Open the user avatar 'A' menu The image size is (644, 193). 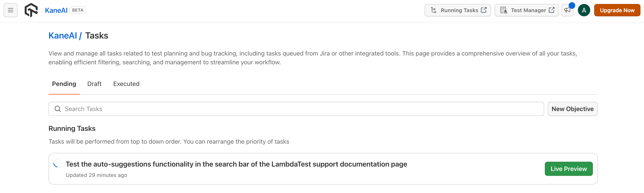point(584,10)
